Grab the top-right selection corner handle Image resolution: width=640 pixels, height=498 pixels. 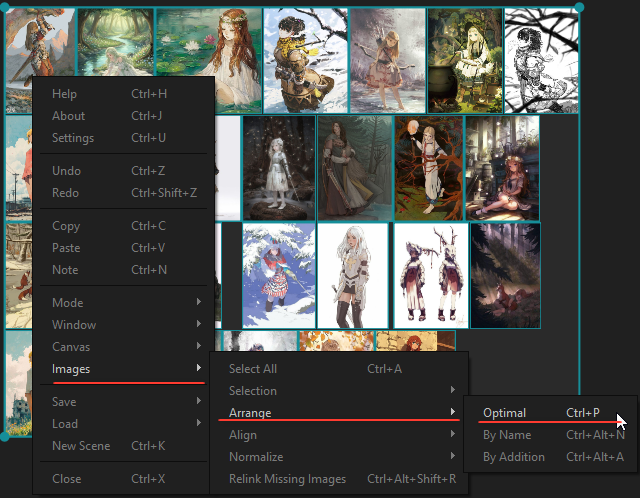579,7
